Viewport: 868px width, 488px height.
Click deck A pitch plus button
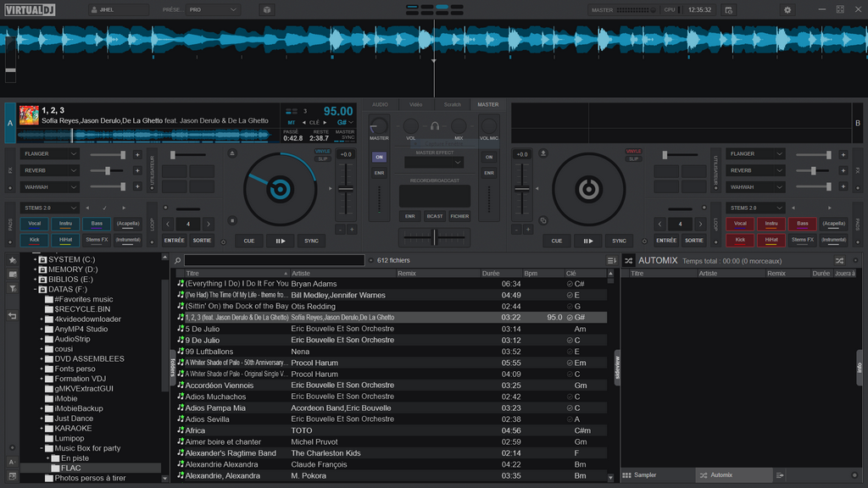point(352,229)
